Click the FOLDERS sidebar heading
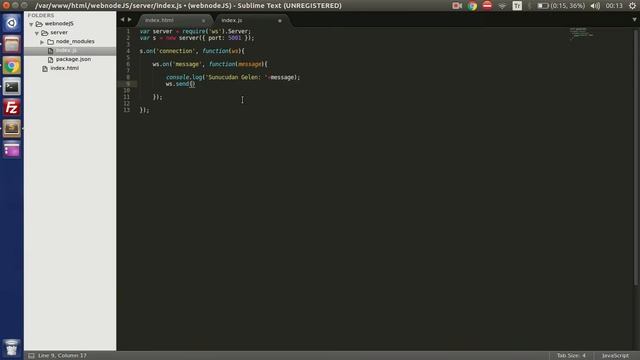This screenshot has height=360, width=640. pos(41,15)
